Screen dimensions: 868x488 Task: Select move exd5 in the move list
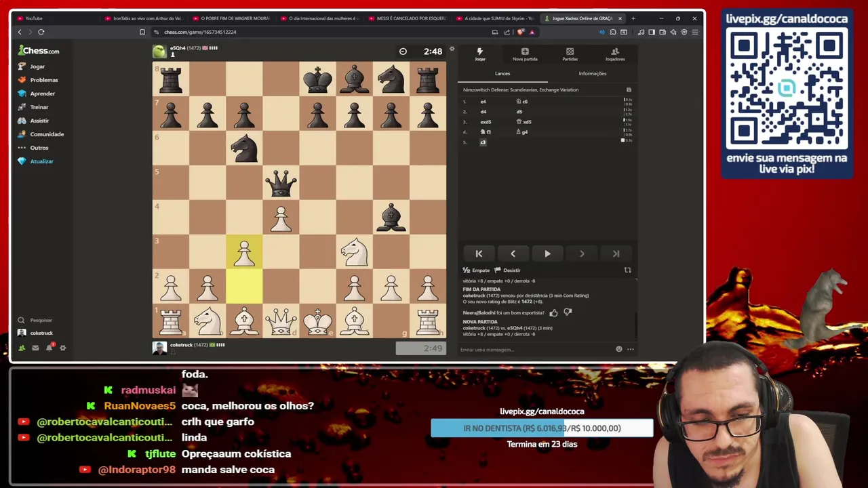point(486,122)
